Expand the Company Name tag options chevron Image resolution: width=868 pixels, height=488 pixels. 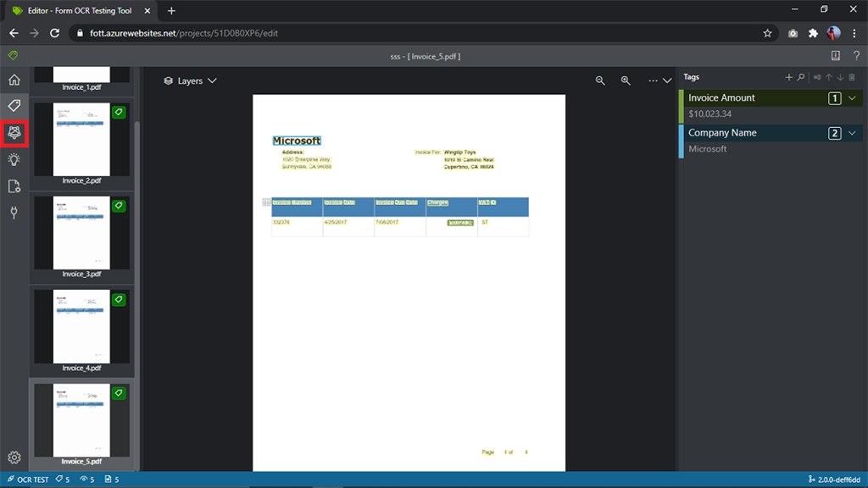click(x=853, y=132)
